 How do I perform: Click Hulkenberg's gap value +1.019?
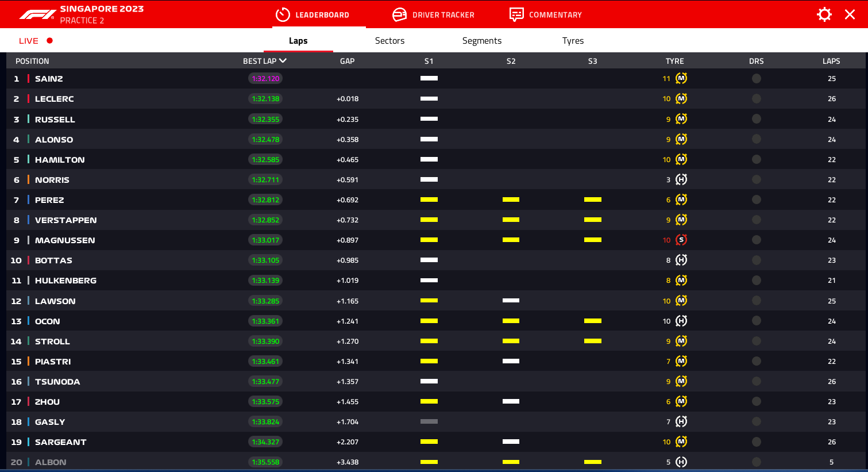(348, 281)
